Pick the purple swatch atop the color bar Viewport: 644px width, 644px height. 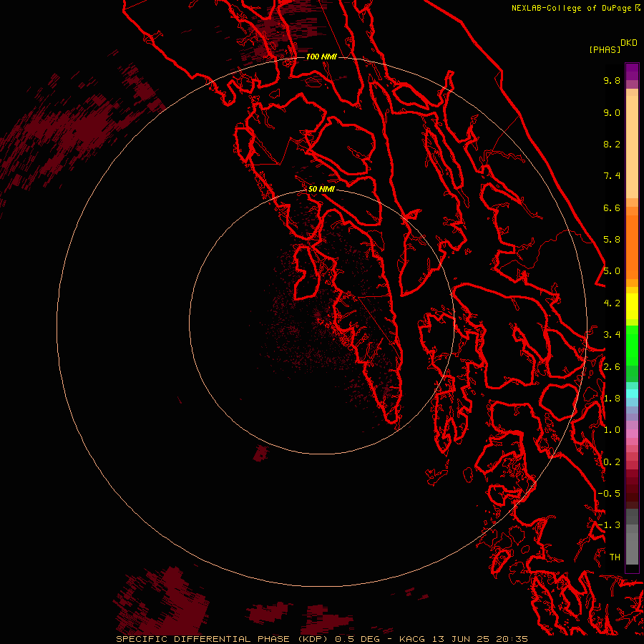[x=632, y=72]
